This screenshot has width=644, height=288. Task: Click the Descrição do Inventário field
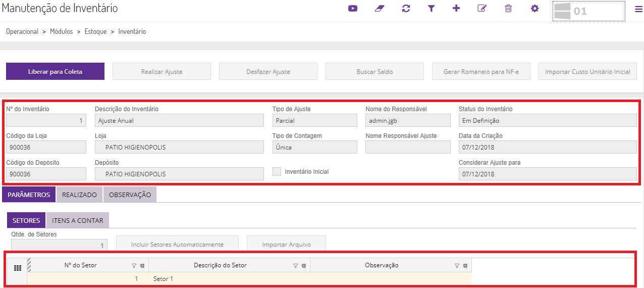[x=179, y=120]
